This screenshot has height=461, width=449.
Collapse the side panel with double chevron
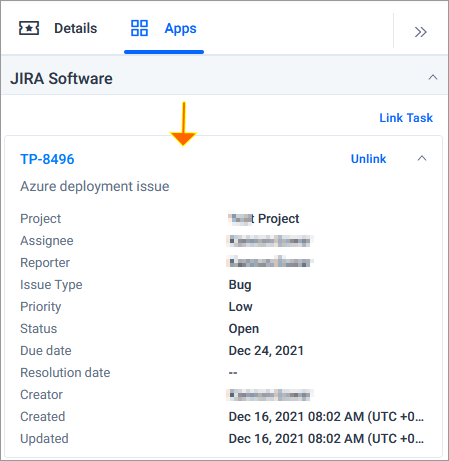tap(420, 32)
